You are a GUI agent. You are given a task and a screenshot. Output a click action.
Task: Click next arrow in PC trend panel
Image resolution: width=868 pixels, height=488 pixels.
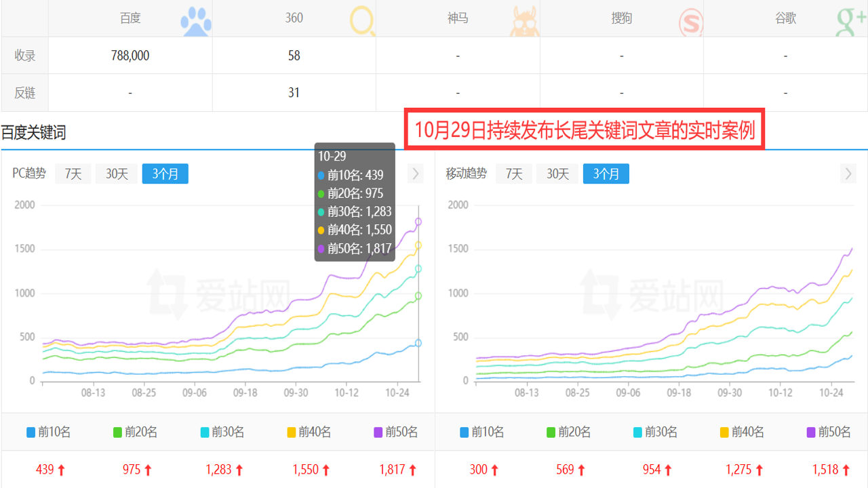415,174
